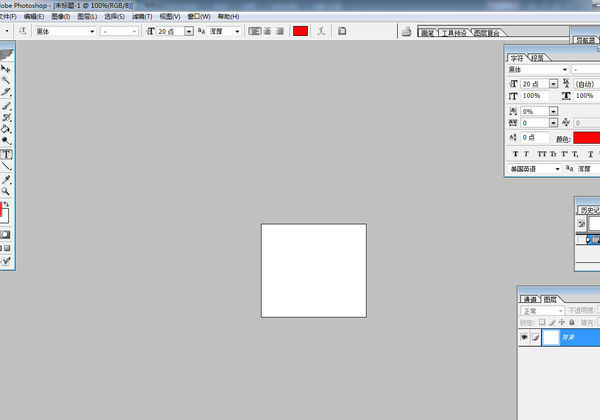Toggle lock transparent pixels in Layers panel

tap(542, 323)
